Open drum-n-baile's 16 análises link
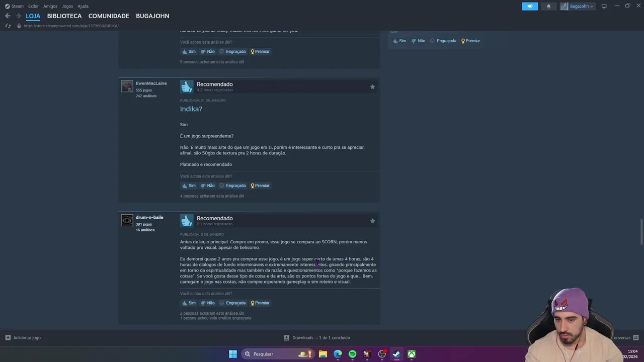The image size is (644, 362). (145, 230)
